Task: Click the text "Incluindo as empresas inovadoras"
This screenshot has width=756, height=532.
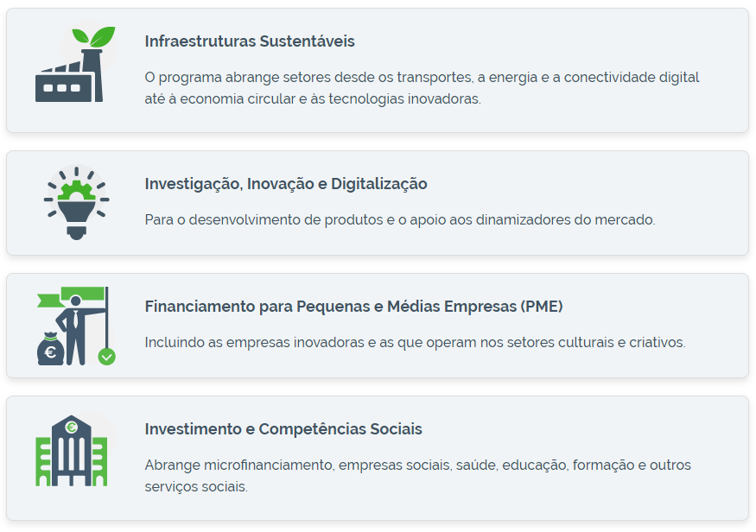Action: (415, 342)
